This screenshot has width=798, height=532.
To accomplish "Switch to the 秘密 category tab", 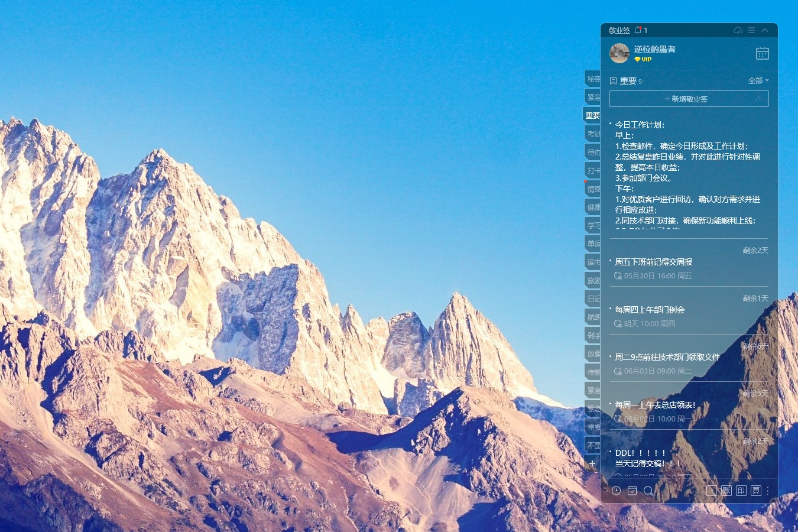I will (593, 79).
